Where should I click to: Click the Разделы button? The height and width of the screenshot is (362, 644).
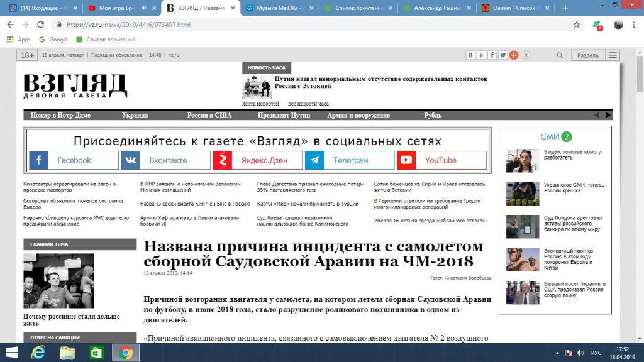pos(588,55)
